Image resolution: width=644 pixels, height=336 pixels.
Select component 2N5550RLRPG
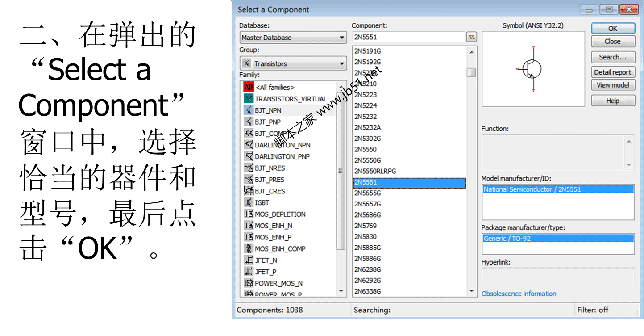point(375,171)
